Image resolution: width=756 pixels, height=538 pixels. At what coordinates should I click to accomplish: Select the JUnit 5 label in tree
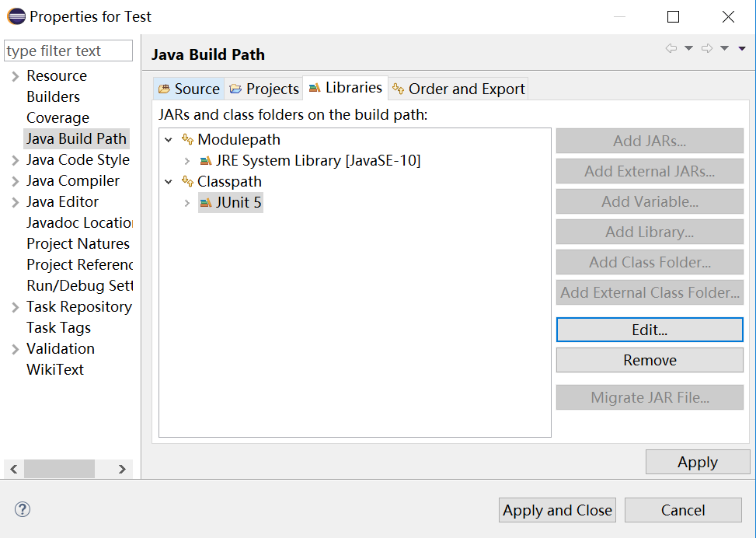(x=239, y=202)
